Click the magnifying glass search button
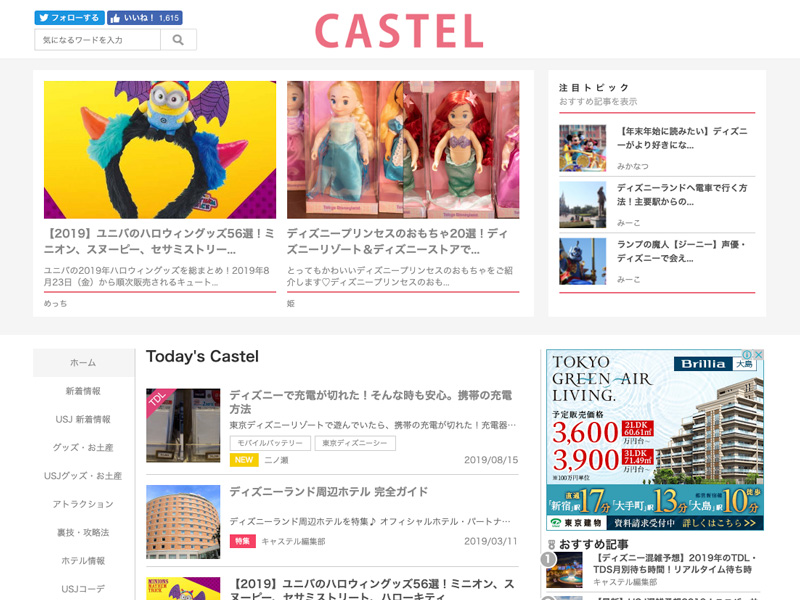The image size is (800, 600). click(x=178, y=40)
